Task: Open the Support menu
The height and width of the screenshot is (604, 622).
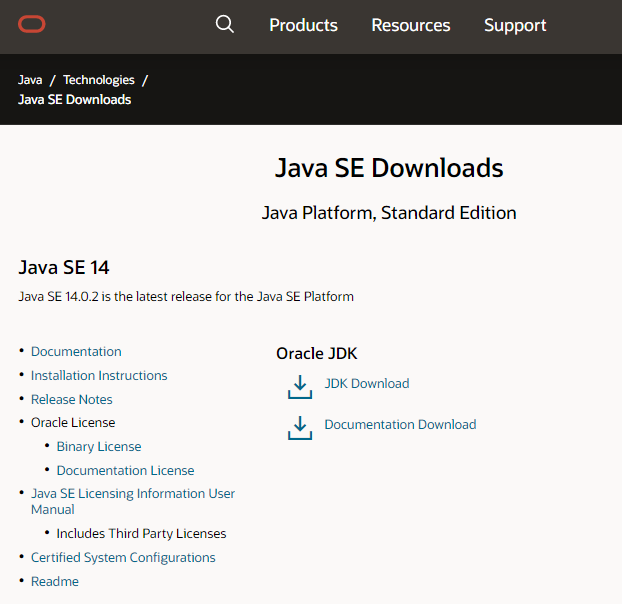Action: (515, 25)
